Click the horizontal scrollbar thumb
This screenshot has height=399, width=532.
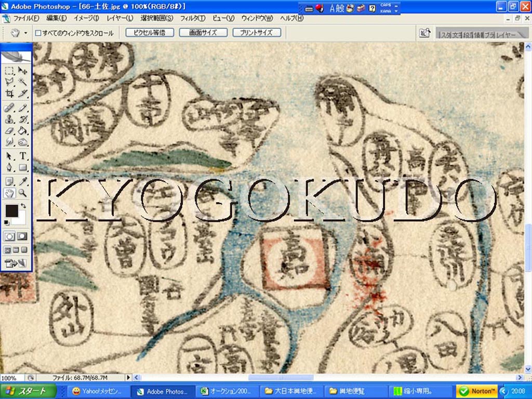[x=281, y=377]
